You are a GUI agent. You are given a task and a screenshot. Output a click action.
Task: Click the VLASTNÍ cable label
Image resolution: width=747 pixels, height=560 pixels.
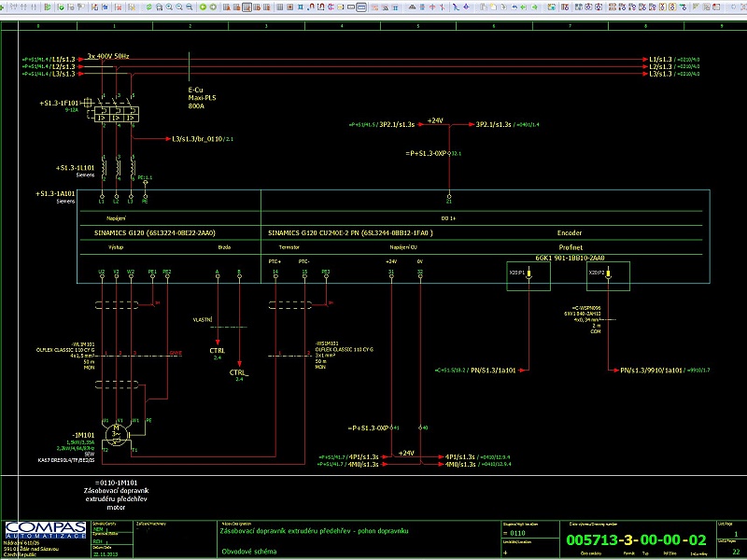(x=203, y=320)
